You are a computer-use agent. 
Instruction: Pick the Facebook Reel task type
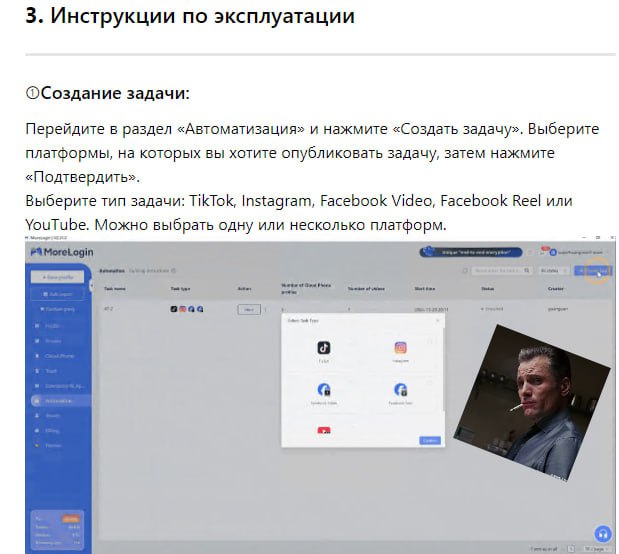400,389
